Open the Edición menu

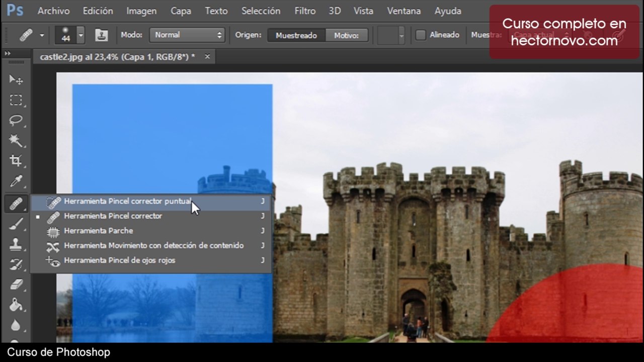(x=98, y=11)
